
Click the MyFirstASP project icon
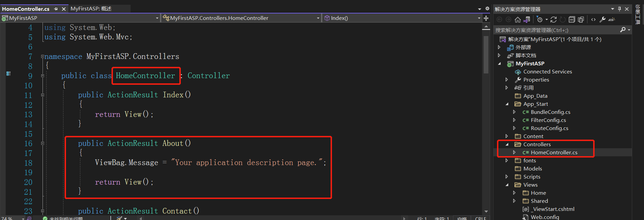(510, 64)
